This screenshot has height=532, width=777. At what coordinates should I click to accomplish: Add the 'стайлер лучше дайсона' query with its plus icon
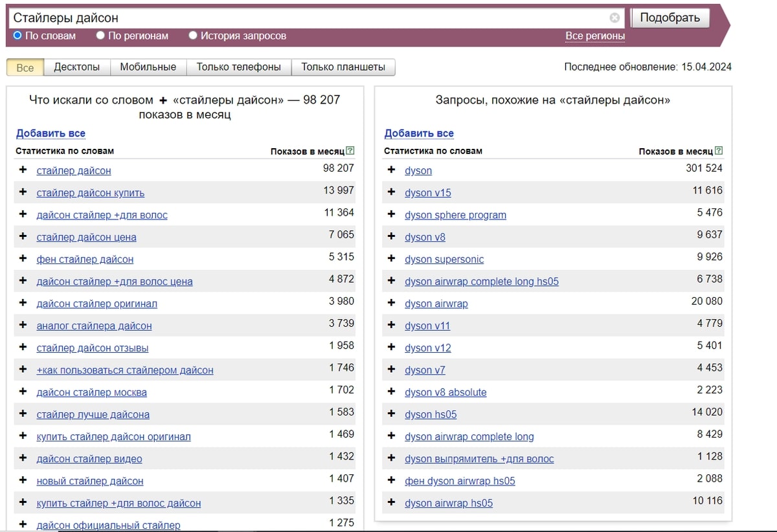(23, 414)
